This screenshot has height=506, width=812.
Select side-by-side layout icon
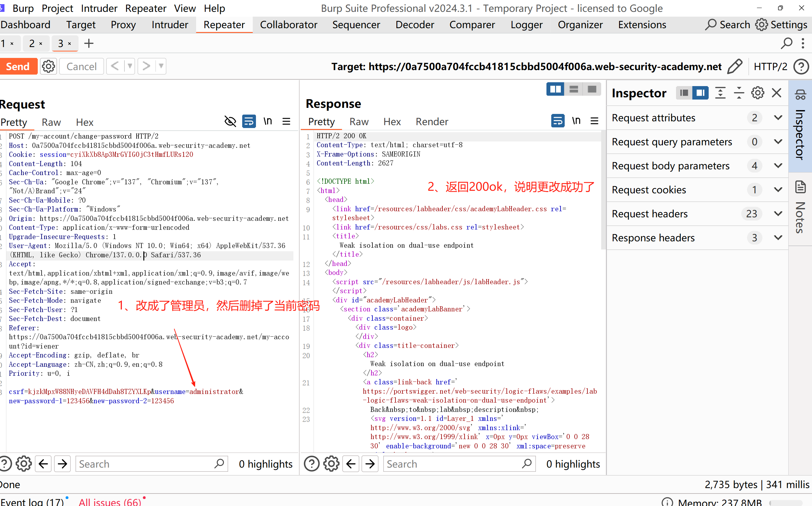click(x=555, y=89)
